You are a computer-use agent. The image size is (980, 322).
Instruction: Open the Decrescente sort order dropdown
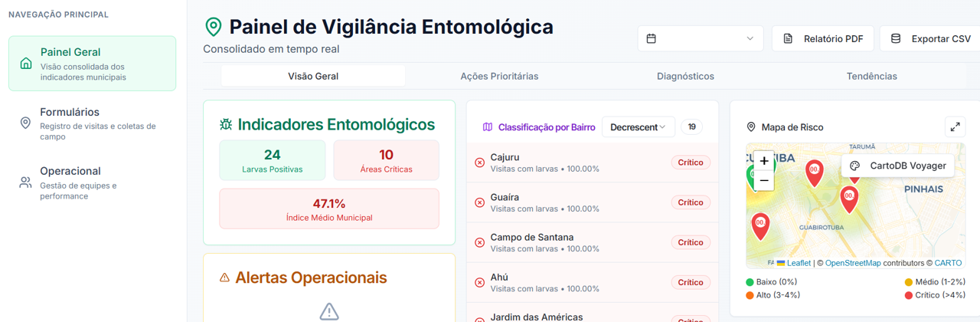tap(638, 127)
